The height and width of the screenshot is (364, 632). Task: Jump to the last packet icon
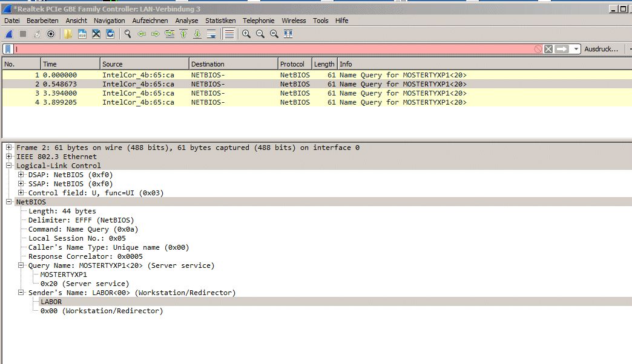point(197,34)
